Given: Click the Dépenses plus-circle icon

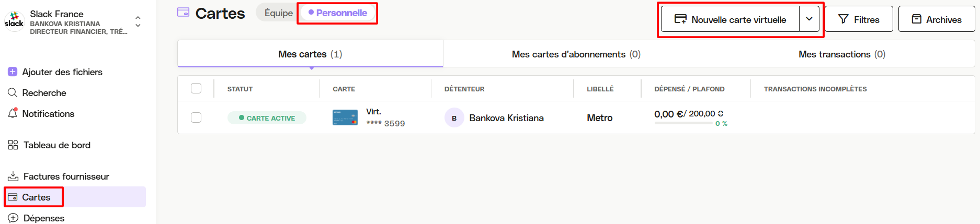Looking at the screenshot, I should [13, 218].
